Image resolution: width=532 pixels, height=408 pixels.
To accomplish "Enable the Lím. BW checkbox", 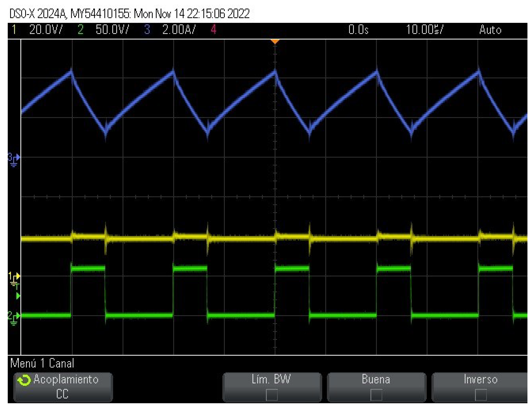I will click(272, 395).
